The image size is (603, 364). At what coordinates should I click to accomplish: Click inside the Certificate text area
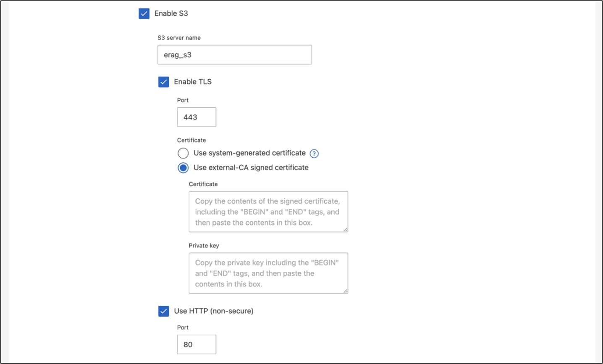tap(268, 212)
